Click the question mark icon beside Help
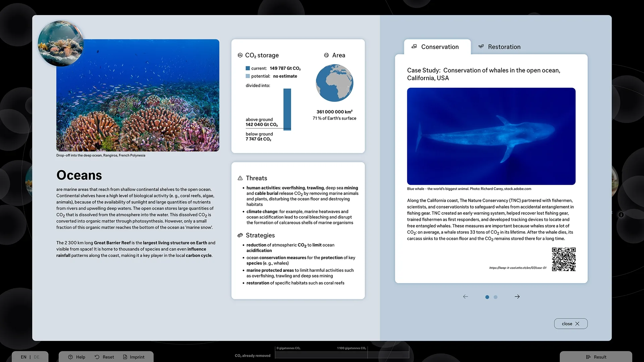Image resolution: width=644 pixels, height=362 pixels. 70,357
